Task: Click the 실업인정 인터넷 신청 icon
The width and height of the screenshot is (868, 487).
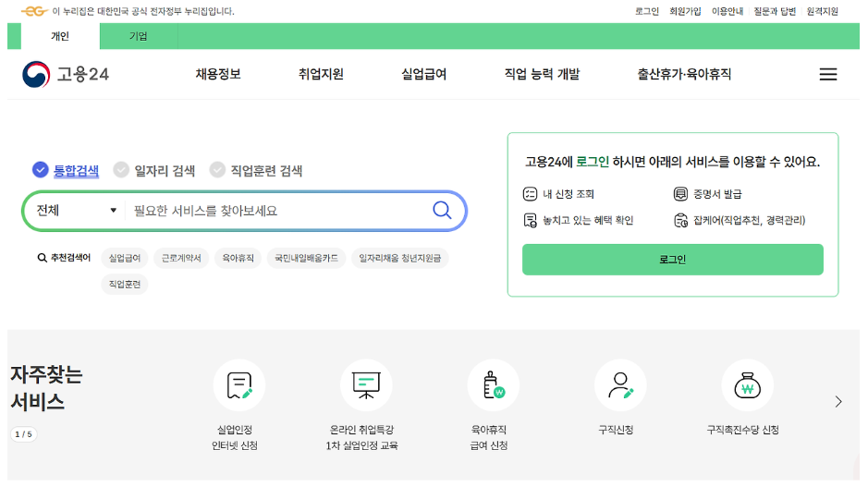Action: click(239, 385)
